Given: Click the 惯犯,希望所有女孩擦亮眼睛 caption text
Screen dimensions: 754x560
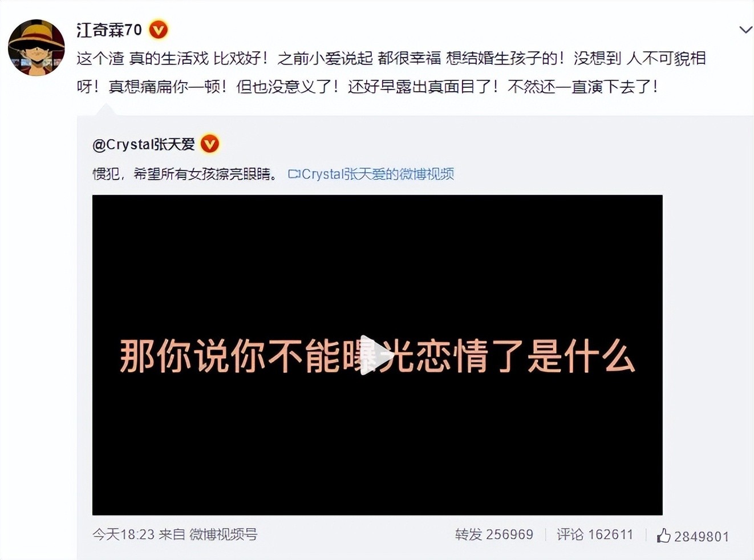Looking at the screenshot, I should (185, 175).
